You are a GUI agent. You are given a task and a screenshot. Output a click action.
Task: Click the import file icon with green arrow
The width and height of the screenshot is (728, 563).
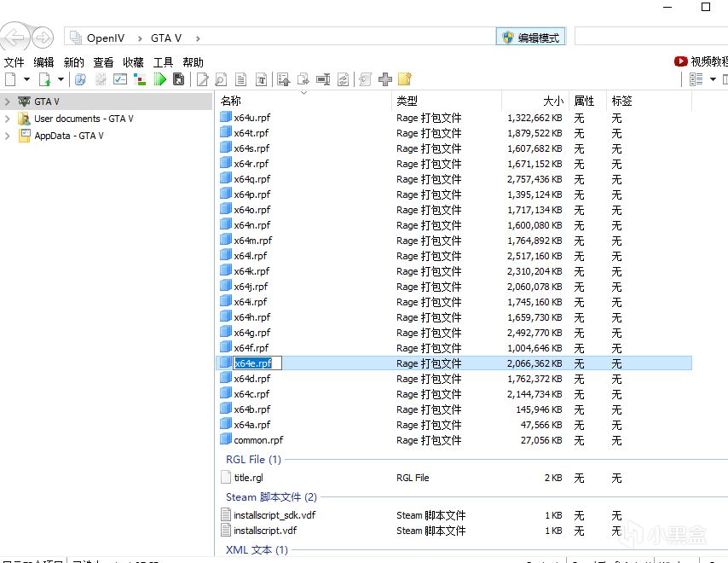click(44, 79)
